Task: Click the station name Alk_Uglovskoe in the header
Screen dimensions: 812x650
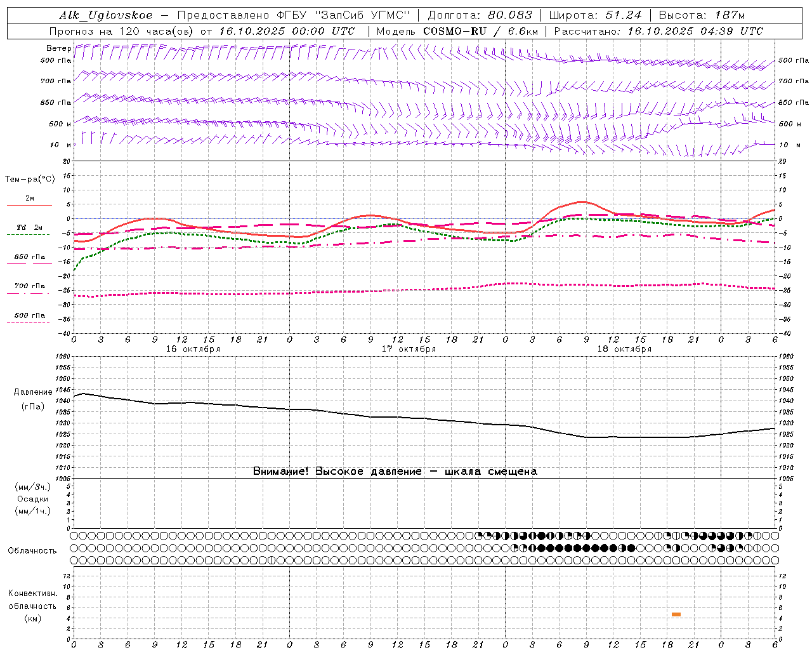Action: click(106, 15)
